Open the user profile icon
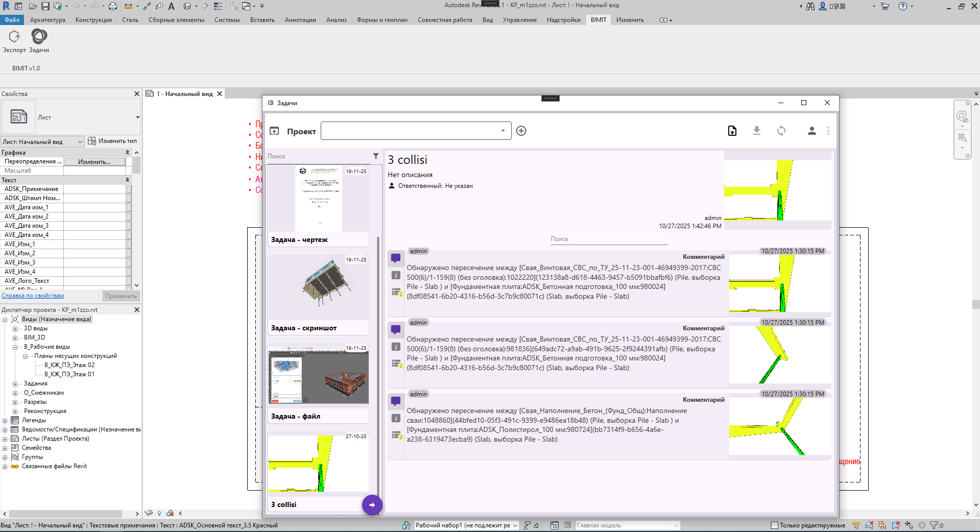Image resolution: width=980 pixels, height=532 pixels. (x=811, y=131)
